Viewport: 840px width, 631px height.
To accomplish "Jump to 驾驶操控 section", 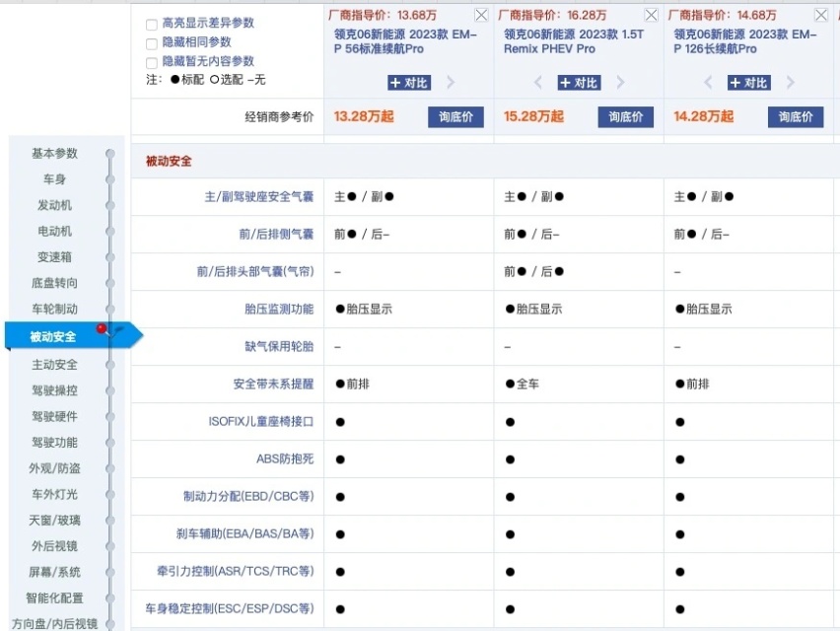I will point(54,390).
